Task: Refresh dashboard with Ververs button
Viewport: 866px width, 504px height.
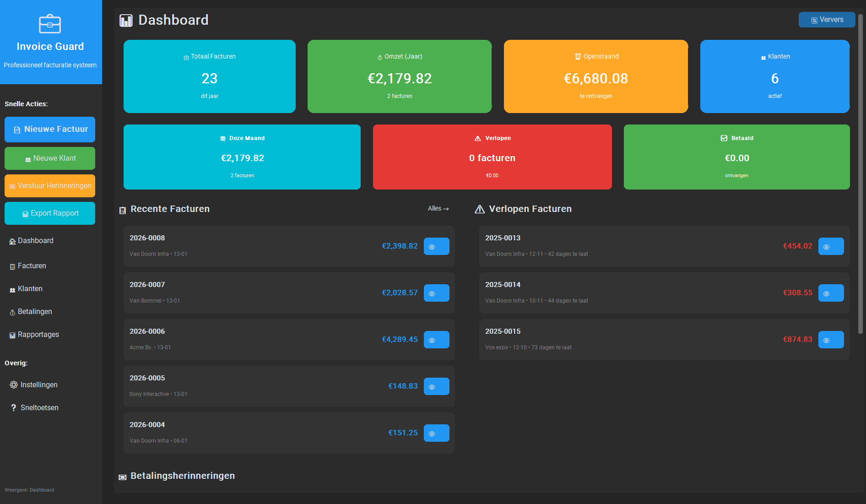Action: pyautogui.click(x=827, y=20)
